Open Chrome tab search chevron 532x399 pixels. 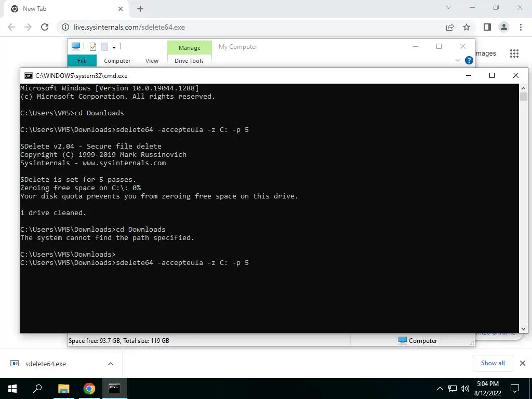[448, 7]
